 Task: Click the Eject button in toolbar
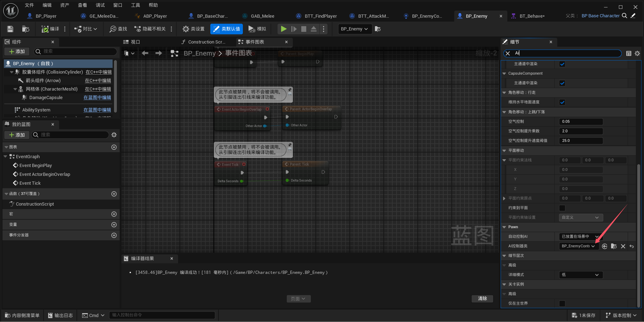[x=314, y=29]
